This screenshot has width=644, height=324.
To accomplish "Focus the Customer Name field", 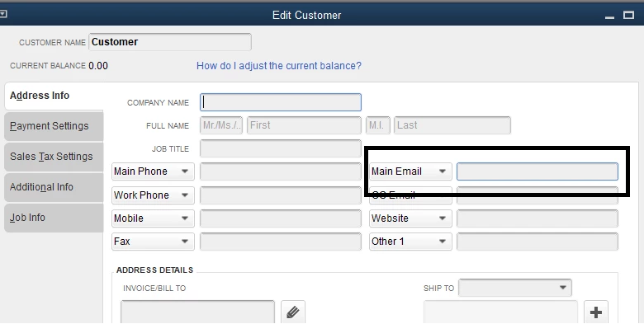I will coord(170,42).
